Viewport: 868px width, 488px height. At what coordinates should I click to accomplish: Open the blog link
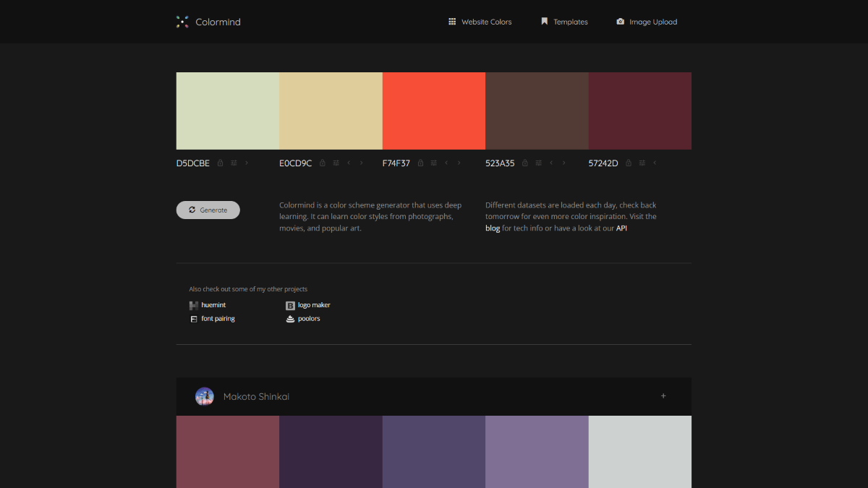click(x=492, y=228)
